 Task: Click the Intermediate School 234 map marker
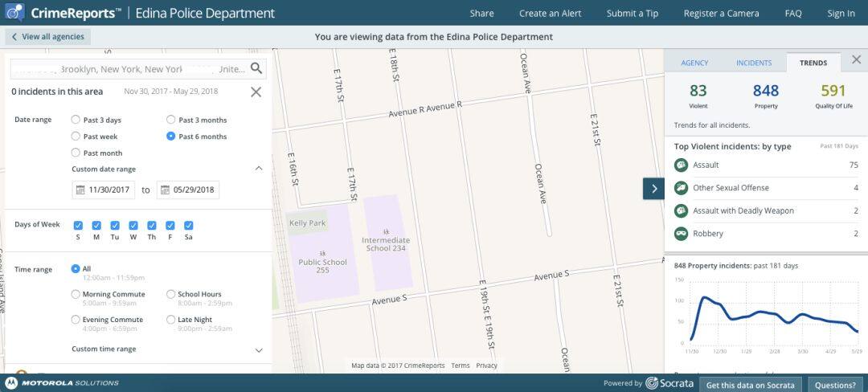coord(386,231)
